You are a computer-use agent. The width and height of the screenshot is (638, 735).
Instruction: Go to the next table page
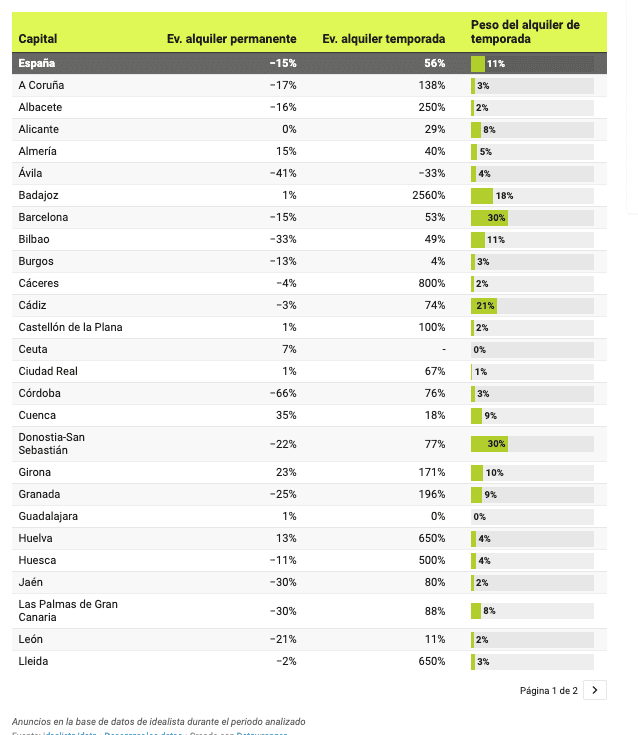click(595, 690)
